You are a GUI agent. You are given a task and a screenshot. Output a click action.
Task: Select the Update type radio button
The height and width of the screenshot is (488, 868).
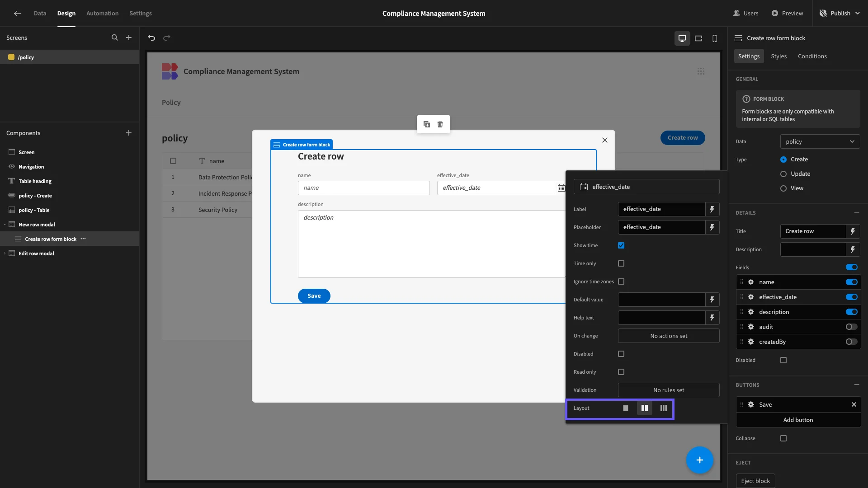pos(783,174)
